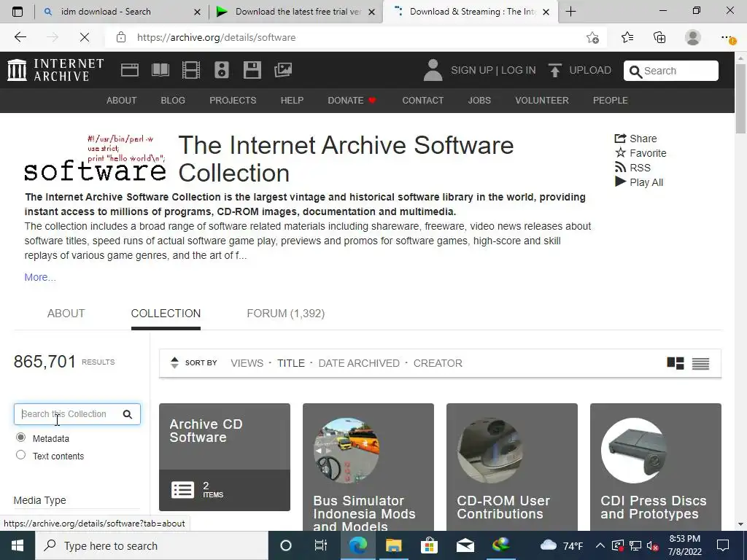Image resolution: width=747 pixels, height=560 pixels.
Task: Switch to the COLLECTION tab
Action: point(166,314)
